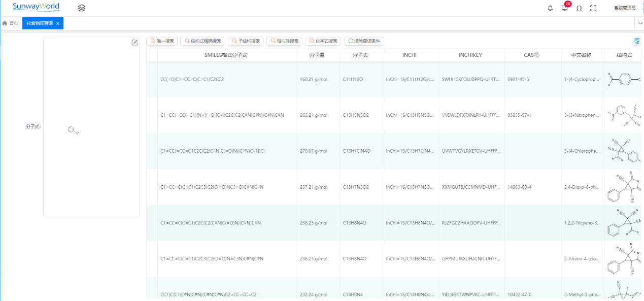Open the notification bell
The height and width of the screenshot is (301, 644).
(x=550, y=8)
